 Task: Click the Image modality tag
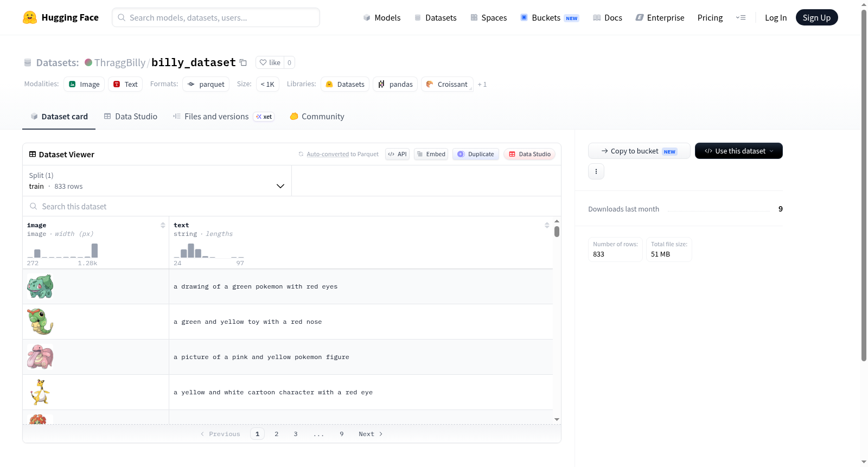click(84, 84)
